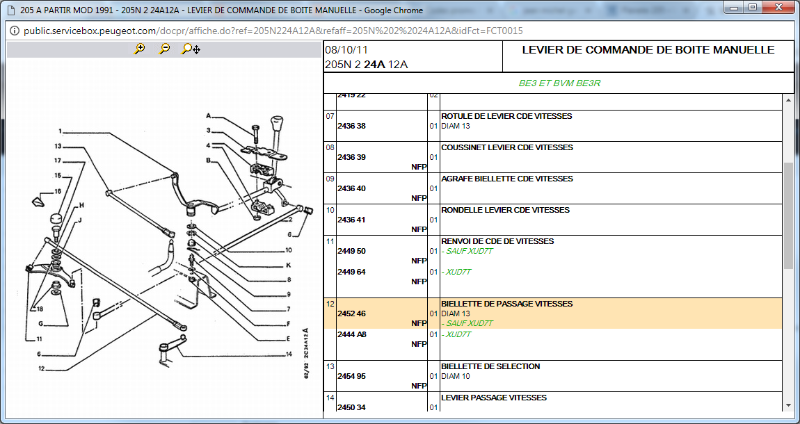Image resolution: width=800 pixels, height=424 pixels.
Task: Click diagram callout letter A
Action: coord(208,116)
